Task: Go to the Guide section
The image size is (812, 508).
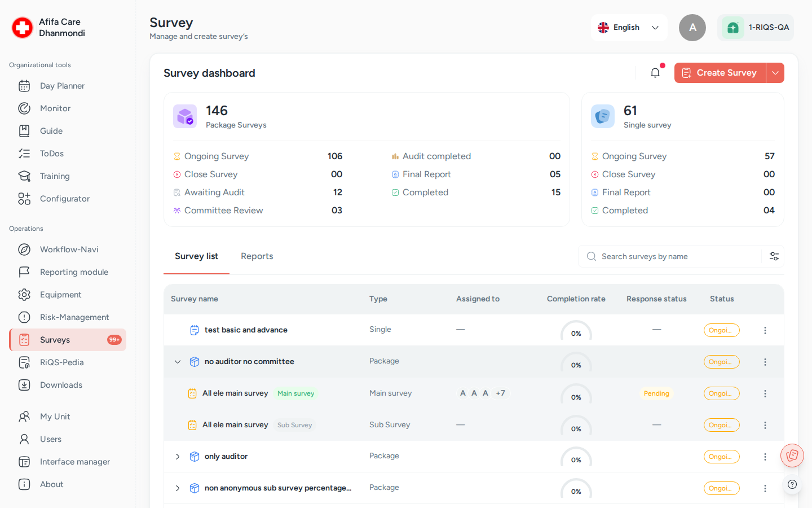Action: [68, 131]
